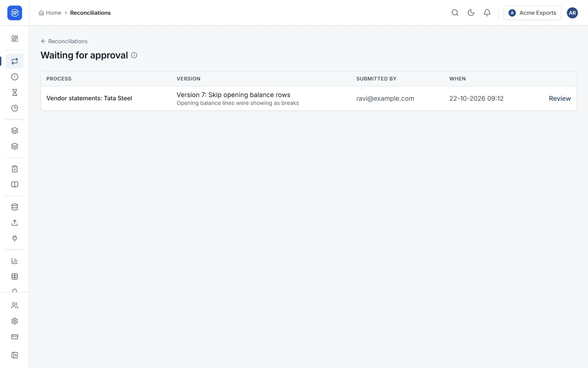Open the hourglass pending icon in sidebar
The image size is (588, 368).
click(x=15, y=93)
